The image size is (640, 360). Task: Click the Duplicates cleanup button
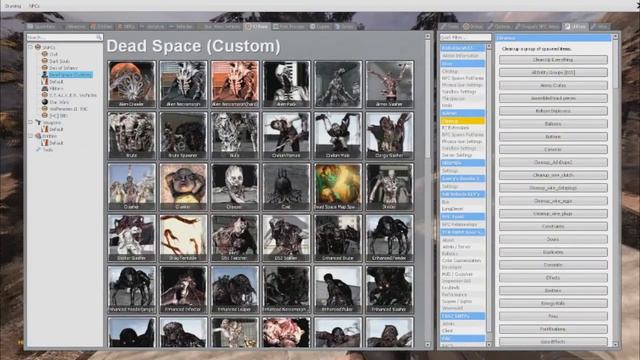pyautogui.click(x=553, y=252)
